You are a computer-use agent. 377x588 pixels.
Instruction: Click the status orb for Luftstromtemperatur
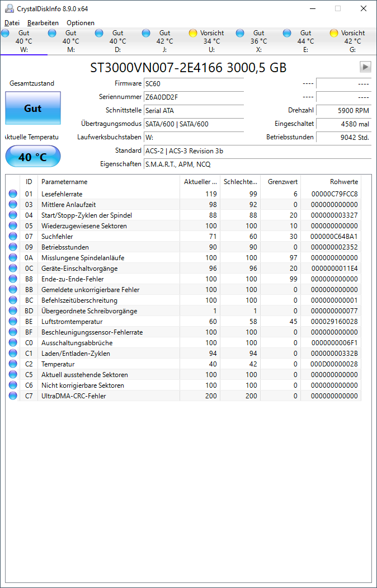click(x=13, y=321)
